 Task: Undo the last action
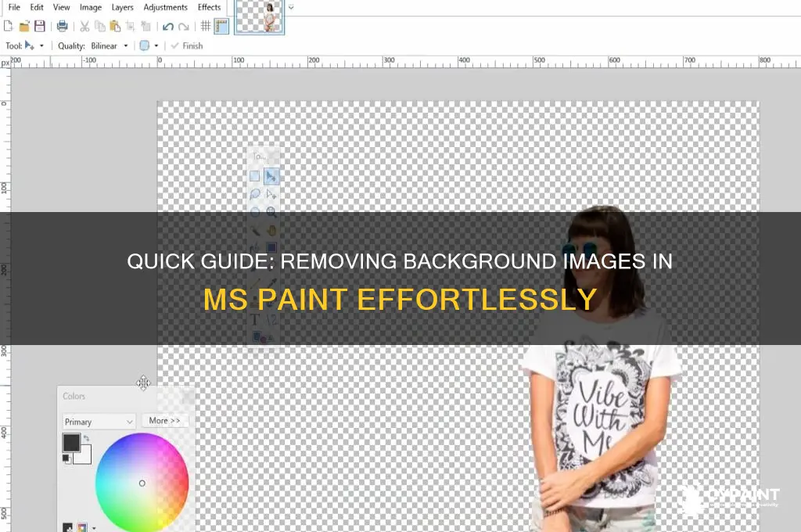(x=168, y=27)
